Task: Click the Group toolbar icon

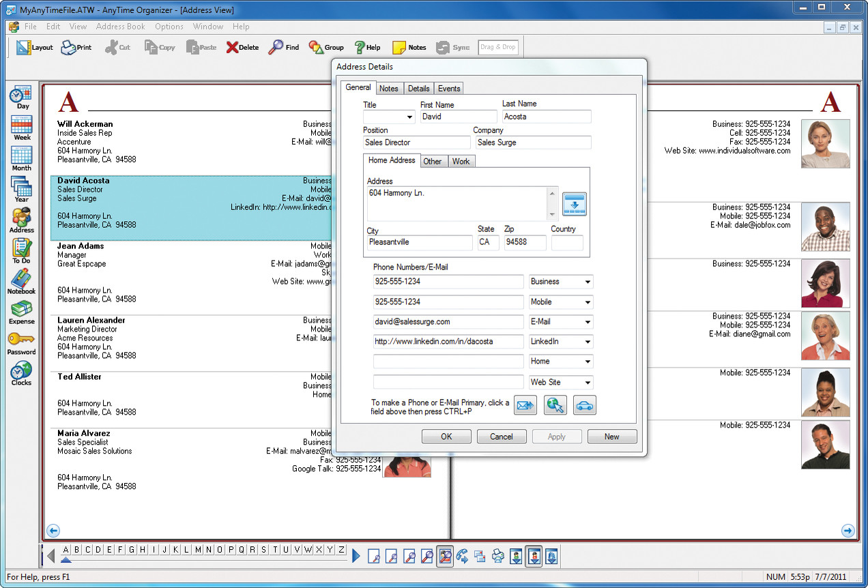Action: [326, 47]
